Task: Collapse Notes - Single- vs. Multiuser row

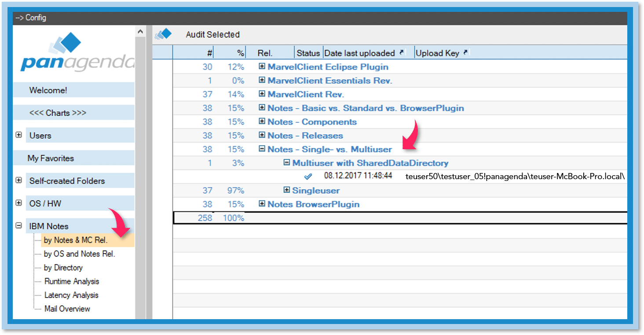Action: point(262,149)
